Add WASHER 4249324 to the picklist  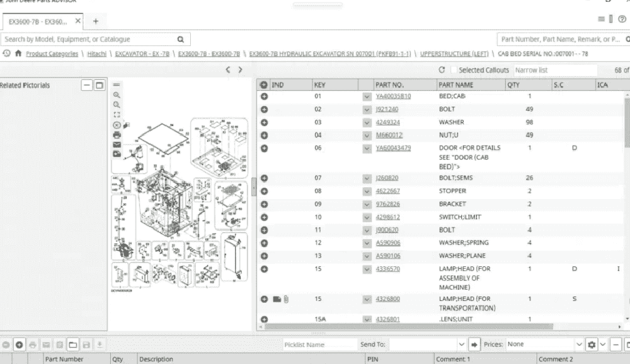click(264, 123)
